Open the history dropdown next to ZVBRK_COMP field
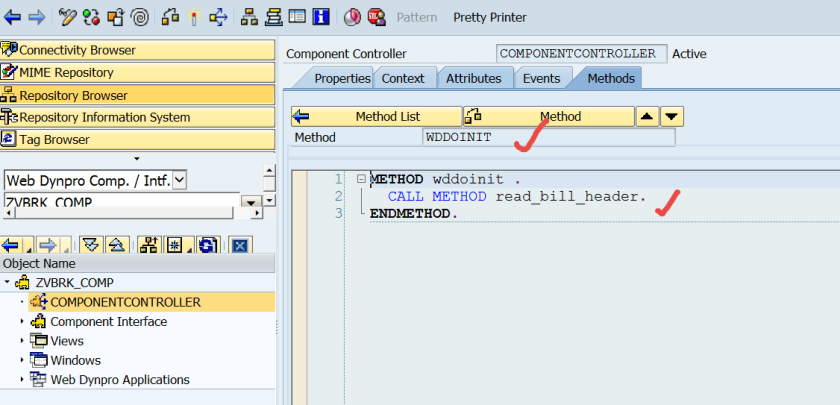The height and width of the screenshot is (405, 840). pos(249,202)
